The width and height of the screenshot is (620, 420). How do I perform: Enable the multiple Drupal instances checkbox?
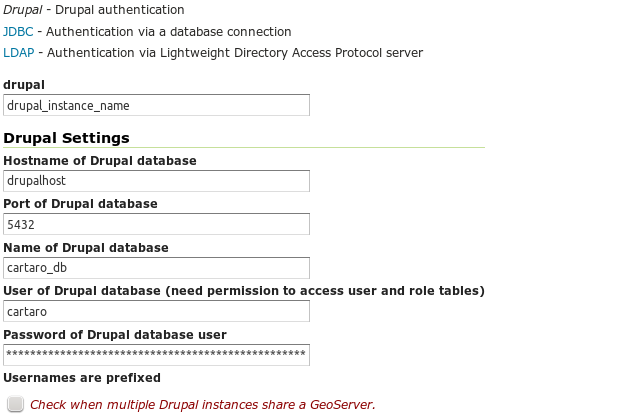coord(15,404)
